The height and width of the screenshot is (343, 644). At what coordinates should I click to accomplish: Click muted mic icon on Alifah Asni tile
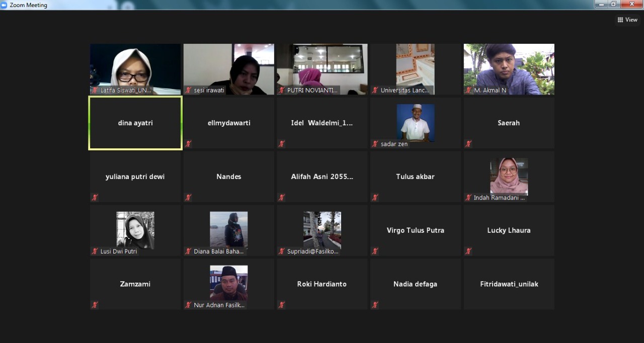tap(282, 198)
